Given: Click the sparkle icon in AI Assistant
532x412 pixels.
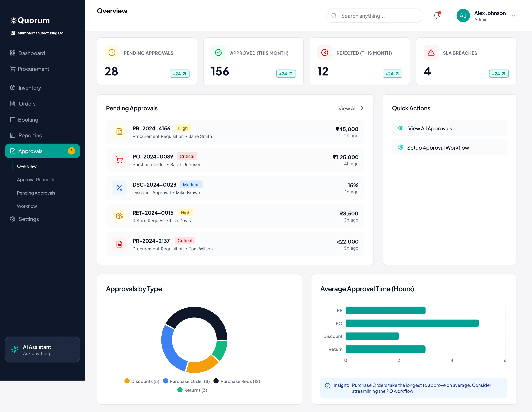Looking at the screenshot, I should click(x=15, y=350).
